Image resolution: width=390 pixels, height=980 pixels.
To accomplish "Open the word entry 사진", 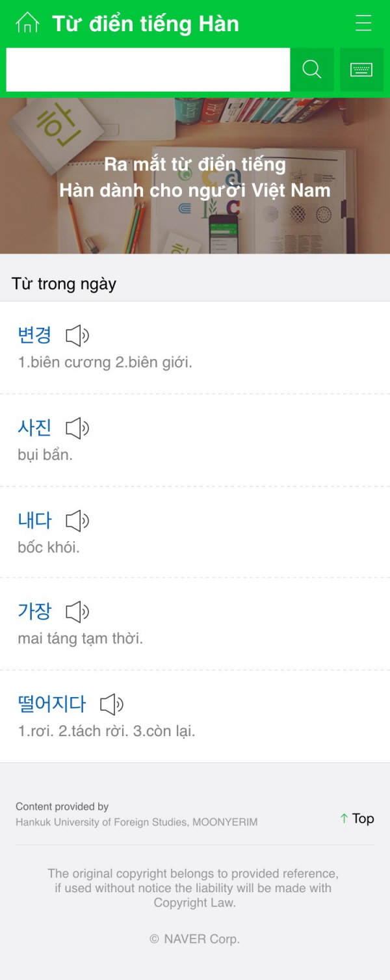I will pyautogui.click(x=34, y=427).
